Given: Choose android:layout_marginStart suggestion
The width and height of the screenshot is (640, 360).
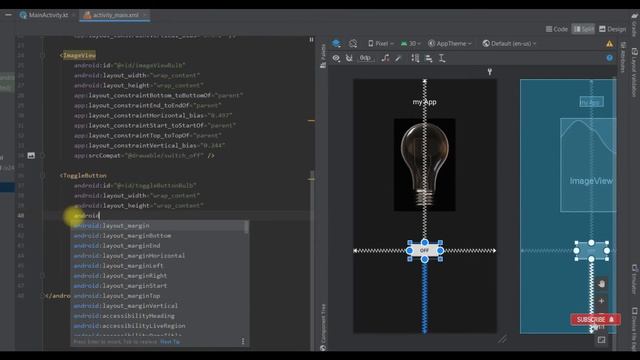Looking at the screenshot, I should (x=159, y=286).
